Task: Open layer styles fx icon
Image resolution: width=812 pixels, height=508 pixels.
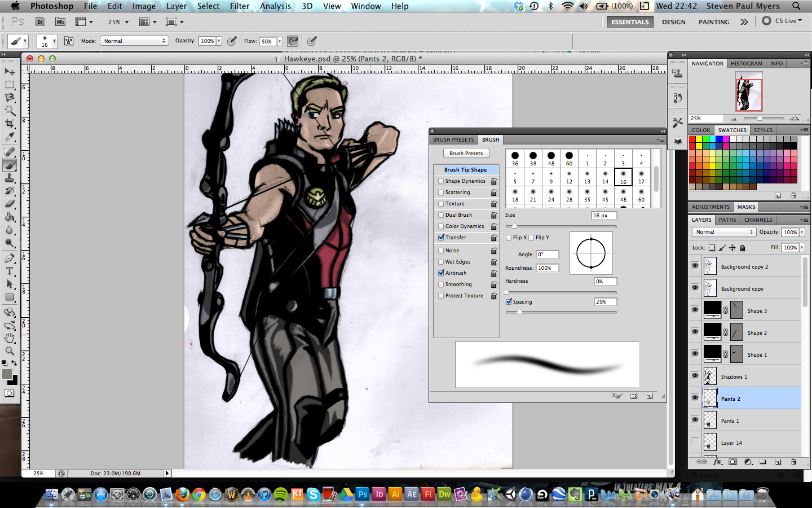Action: point(717,462)
